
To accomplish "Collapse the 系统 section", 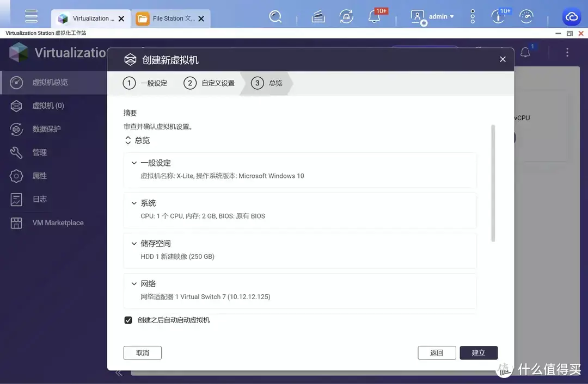I will 134,203.
